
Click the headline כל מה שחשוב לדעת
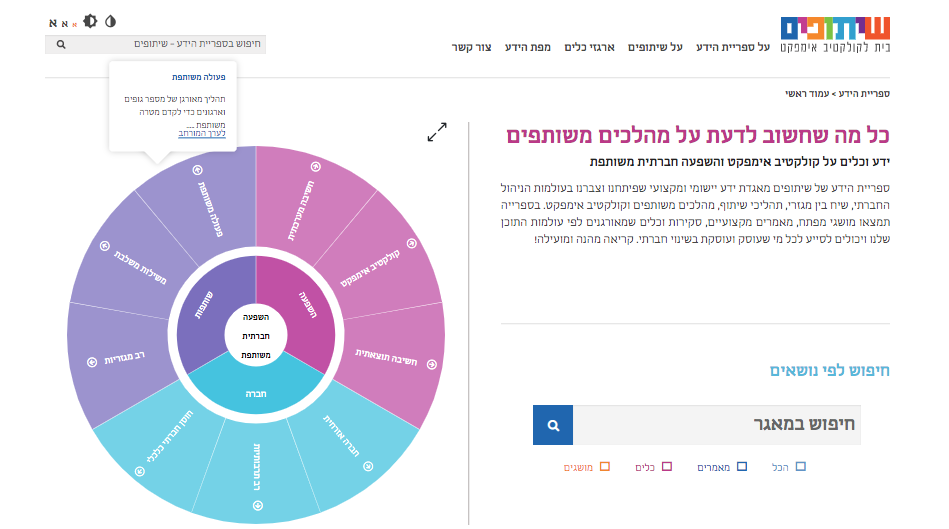(698, 135)
